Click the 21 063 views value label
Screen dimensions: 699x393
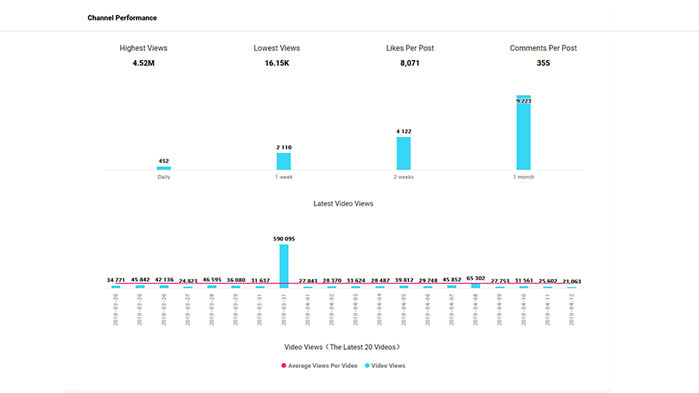[572, 282]
